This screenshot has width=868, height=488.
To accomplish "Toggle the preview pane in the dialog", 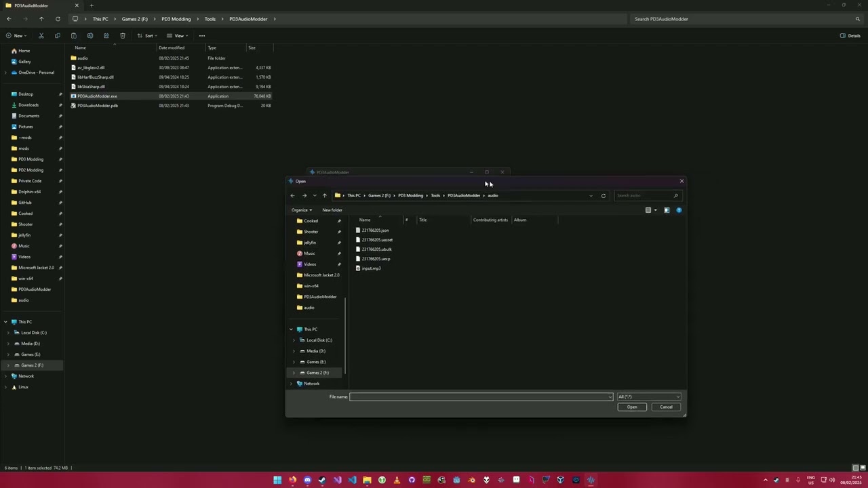I will coord(667,210).
